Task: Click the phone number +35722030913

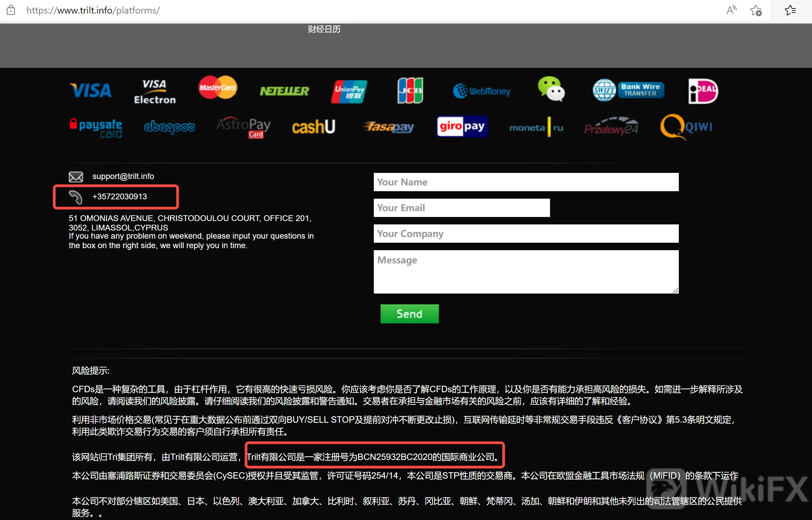Action: (120, 197)
